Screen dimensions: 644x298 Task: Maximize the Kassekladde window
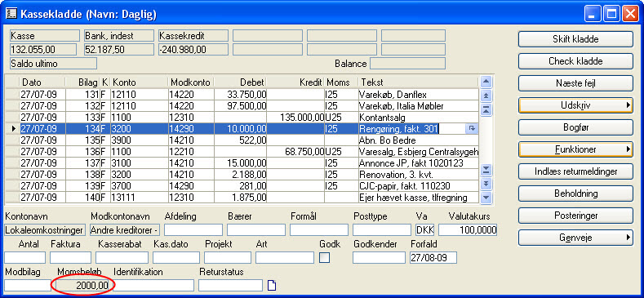tap(611, 15)
